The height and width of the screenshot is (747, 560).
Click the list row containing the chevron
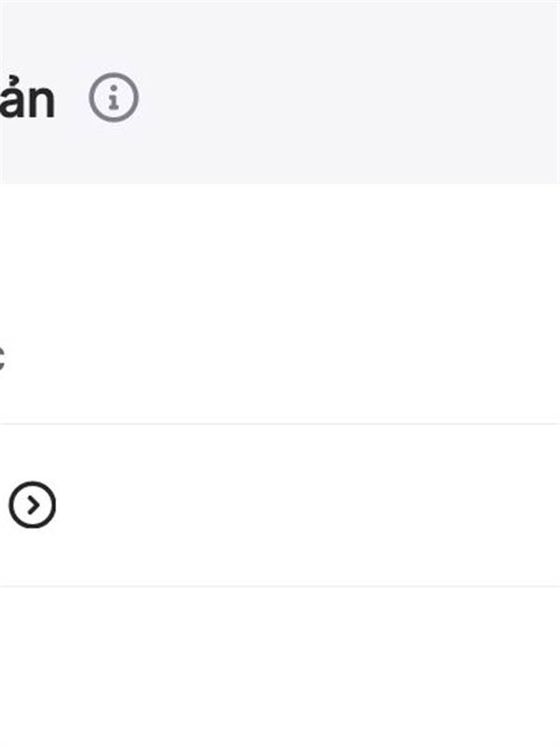280,505
